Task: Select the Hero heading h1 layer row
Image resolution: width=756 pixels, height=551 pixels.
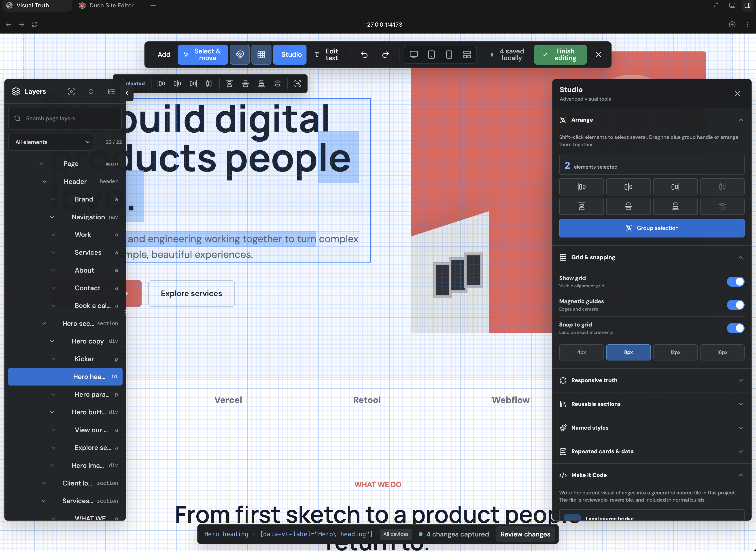Action: 65,377
